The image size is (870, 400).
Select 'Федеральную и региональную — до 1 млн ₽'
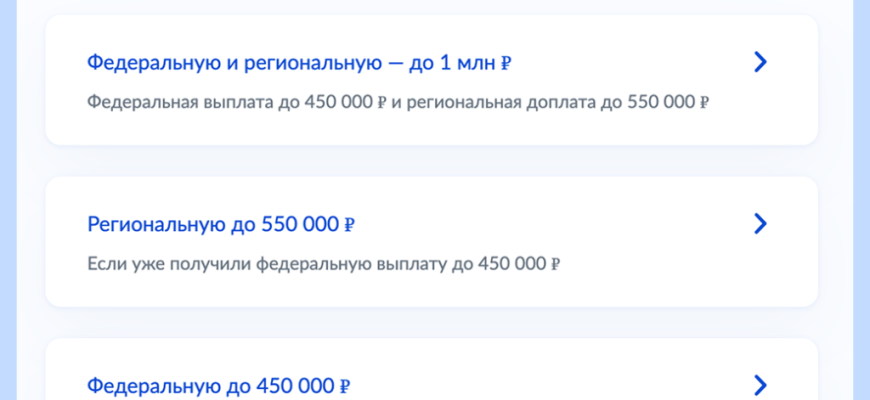click(300, 64)
